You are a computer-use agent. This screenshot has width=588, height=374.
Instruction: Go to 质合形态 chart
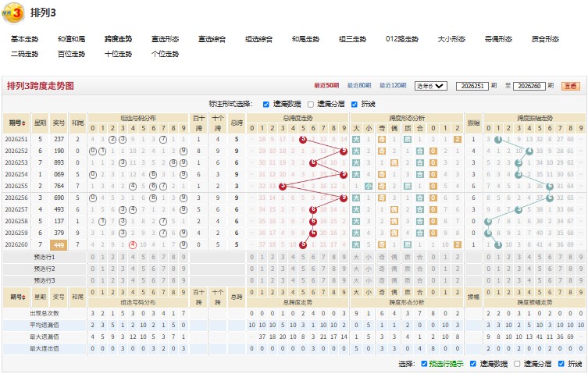(x=545, y=39)
